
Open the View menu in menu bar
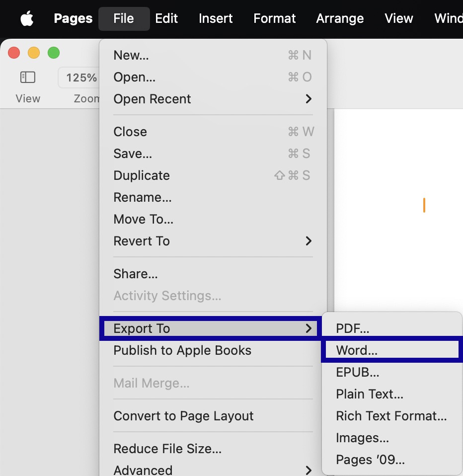pyautogui.click(x=398, y=18)
